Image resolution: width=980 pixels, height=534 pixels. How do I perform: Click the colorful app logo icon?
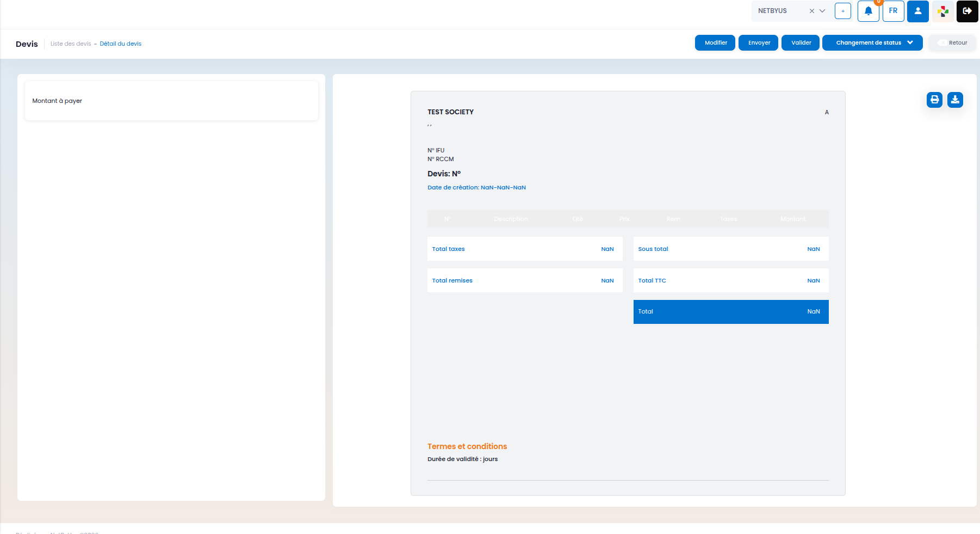[x=942, y=11]
